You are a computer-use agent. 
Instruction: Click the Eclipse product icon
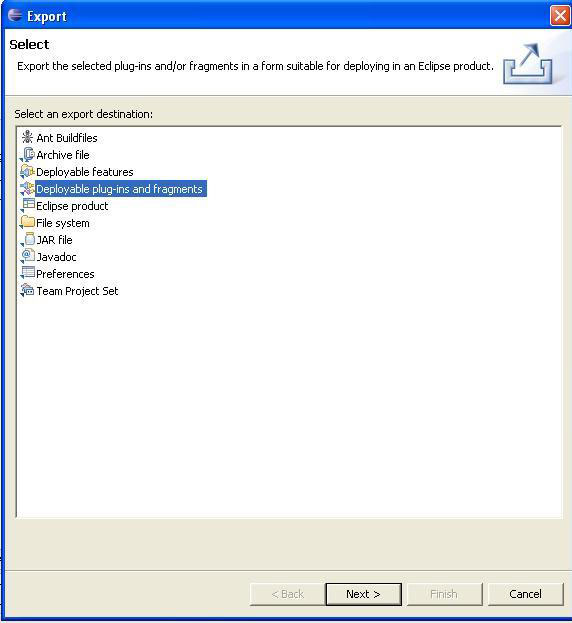(27, 206)
